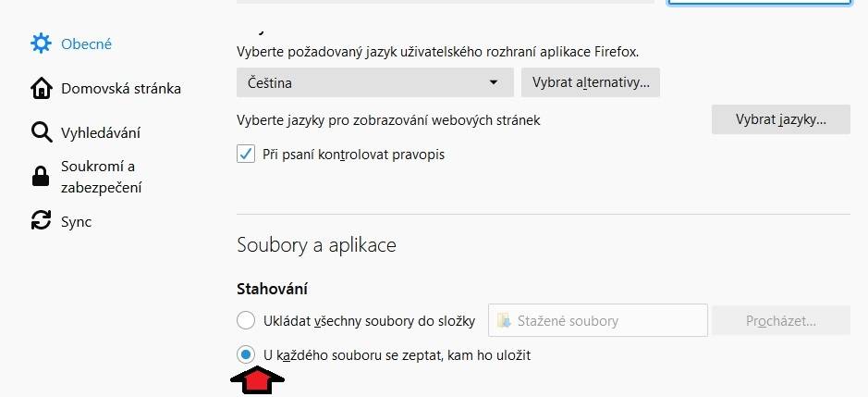Viewport: 868px width, 397px height.
Task: Click the Stažené soubory folder path field
Action: (598, 320)
